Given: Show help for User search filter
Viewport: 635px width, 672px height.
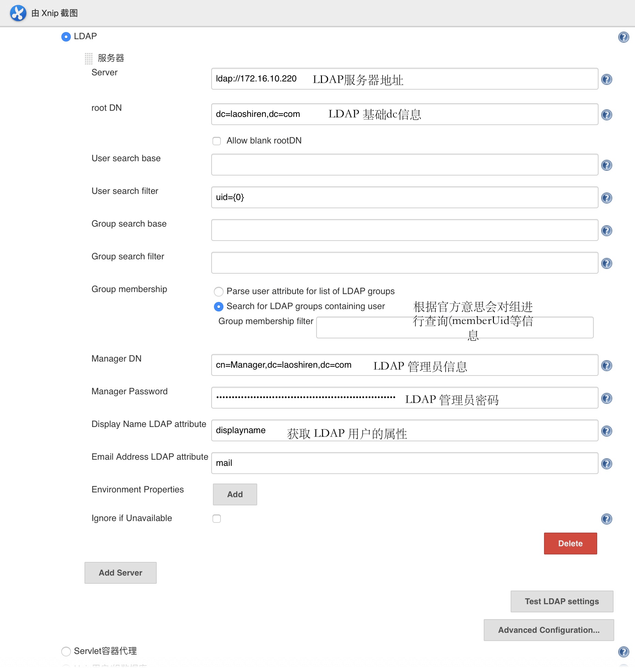Looking at the screenshot, I should pos(607,198).
